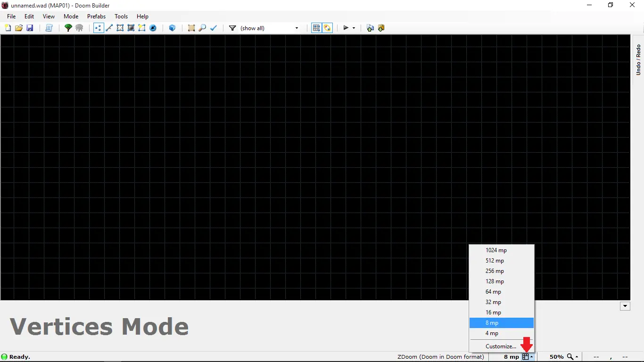
Task: Open the script editor icon
Action: click(x=49, y=28)
